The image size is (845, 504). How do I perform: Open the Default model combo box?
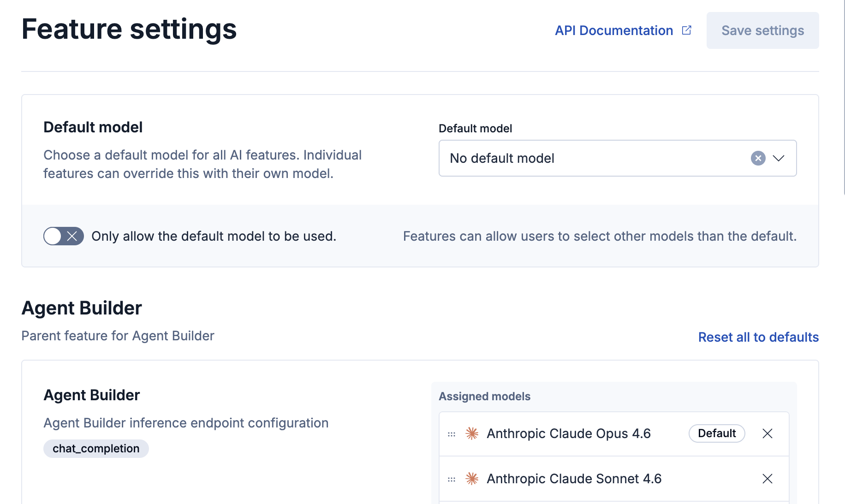pyautogui.click(x=618, y=158)
